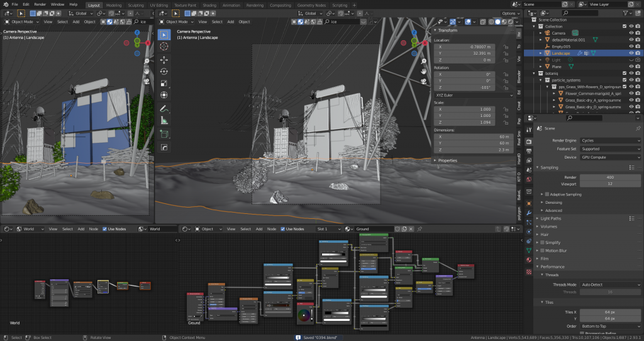The width and height of the screenshot is (644, 341).
Task: Toggle Use Nodes in the Ground shader editor
Action: coord(282,229)
